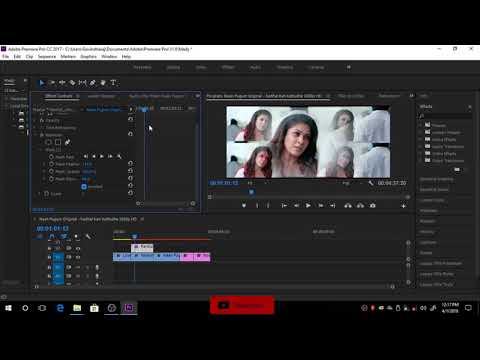Open the Essential Sound panel
Image resolution: width=480 pixels, height=360 pixels.
[x=434, y=189]
